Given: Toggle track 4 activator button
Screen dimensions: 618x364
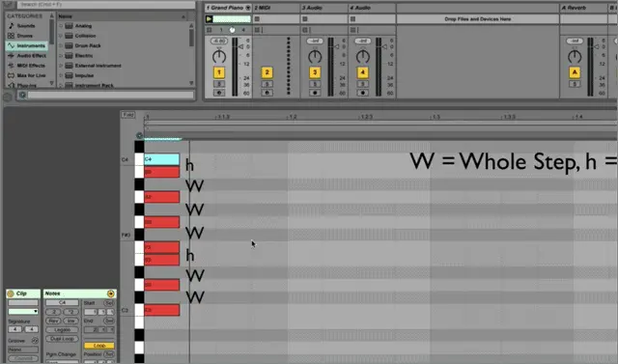Looking at the screenshot, I should [x=363, y=72].
